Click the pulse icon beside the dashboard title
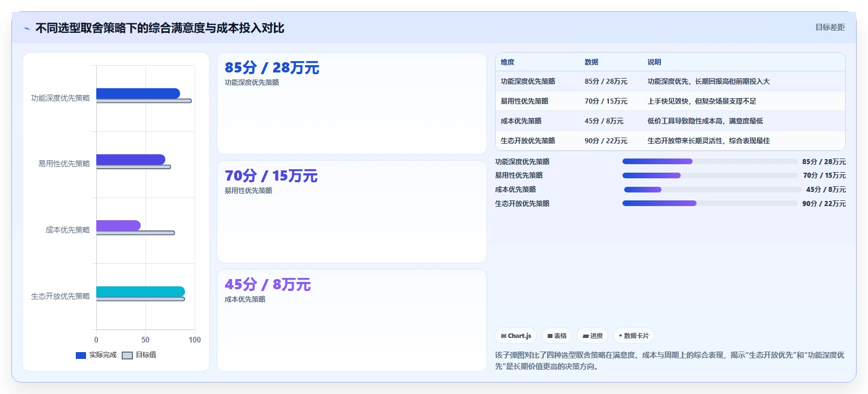 pyautogui.click(x=27, y=28)
